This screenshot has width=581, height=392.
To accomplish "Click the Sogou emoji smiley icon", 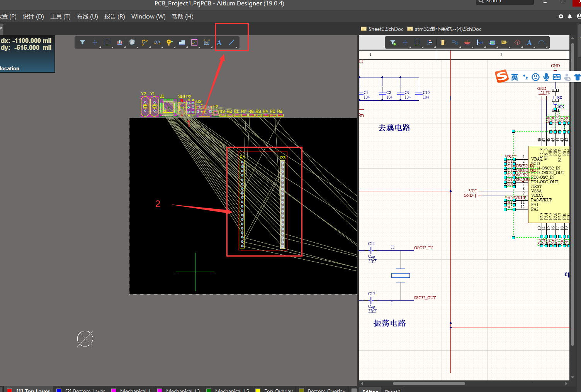I will tap(535, 77).
